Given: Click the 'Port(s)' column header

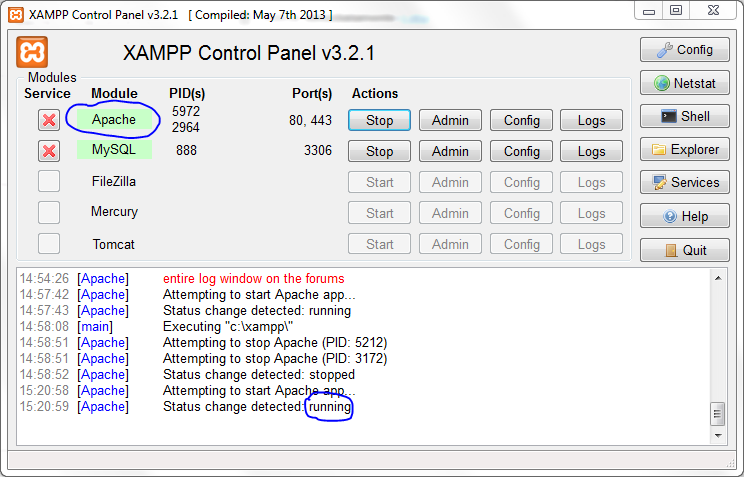Looking at the screenshot, I should [x=312, y=94].
